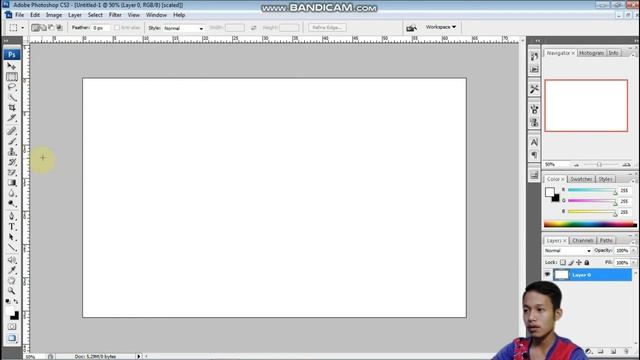Screen dimensions: 640x360
Task: Toggle lock position
Action: [x=579, y=262]
